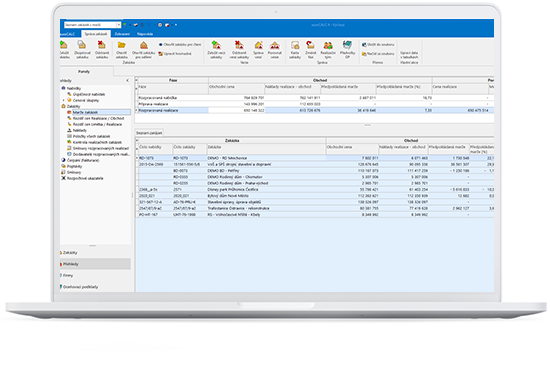This screenshot has height=382, width=550.
Task: Click the Realizační tým people icon
Action: coord(328,45)
